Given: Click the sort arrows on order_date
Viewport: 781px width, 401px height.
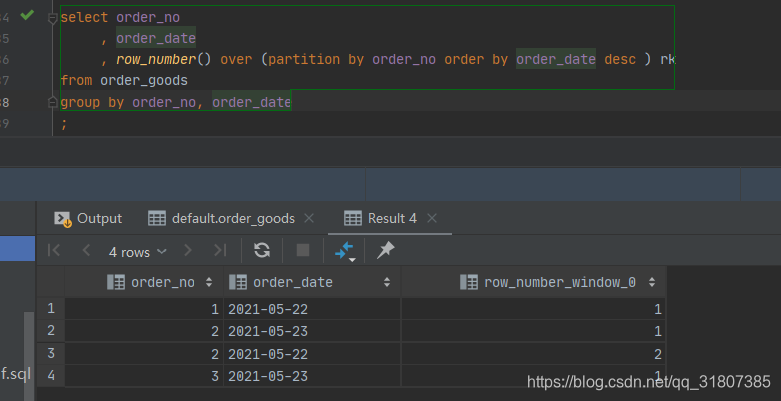Looking at the screenshot, I should pos(387,282).
